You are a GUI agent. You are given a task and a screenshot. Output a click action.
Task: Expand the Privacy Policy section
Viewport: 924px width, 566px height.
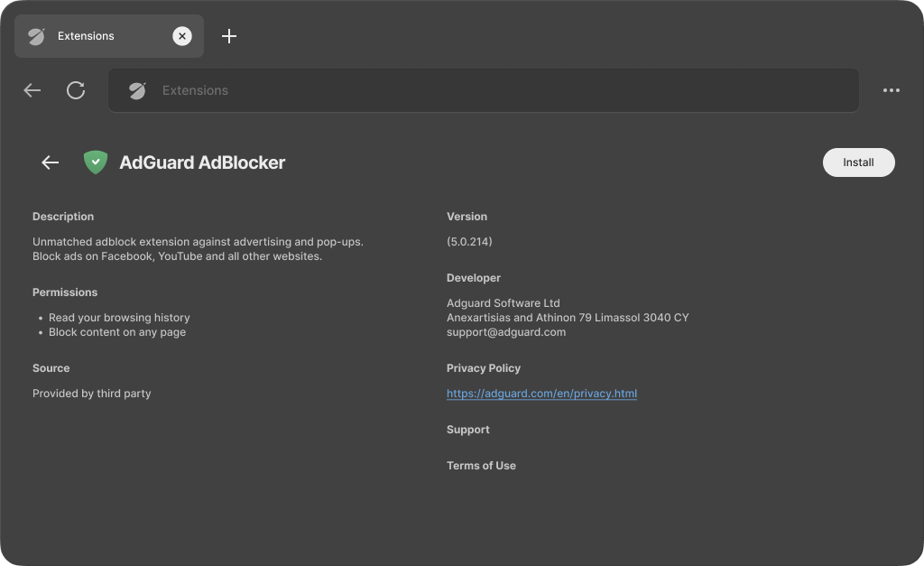tap(484, 368)
